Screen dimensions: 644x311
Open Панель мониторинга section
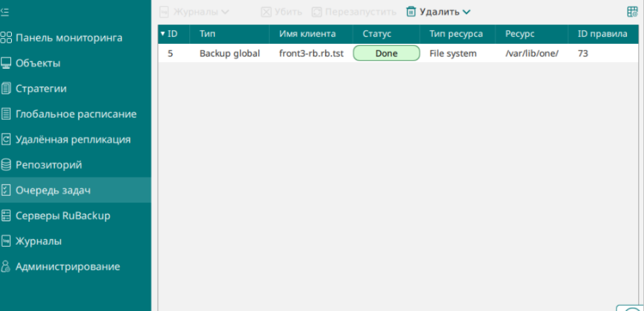point(69,38)
